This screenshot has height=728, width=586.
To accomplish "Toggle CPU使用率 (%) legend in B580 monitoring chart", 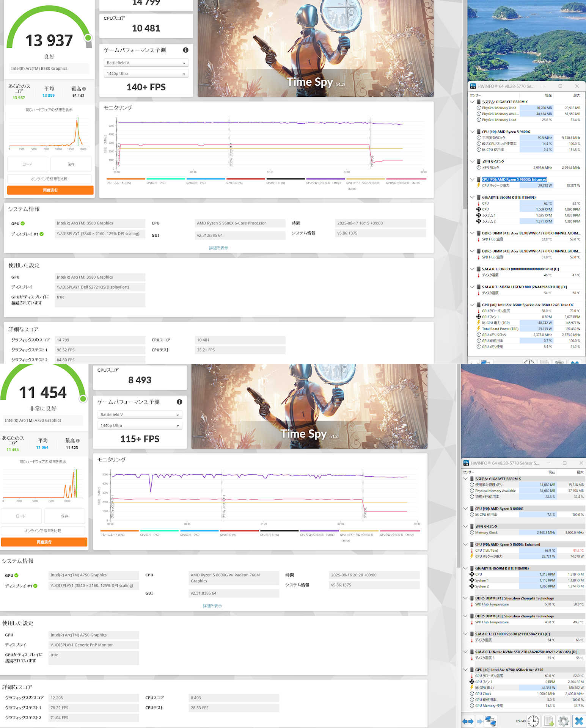I will pyautogui.click(x=286, y=181).
